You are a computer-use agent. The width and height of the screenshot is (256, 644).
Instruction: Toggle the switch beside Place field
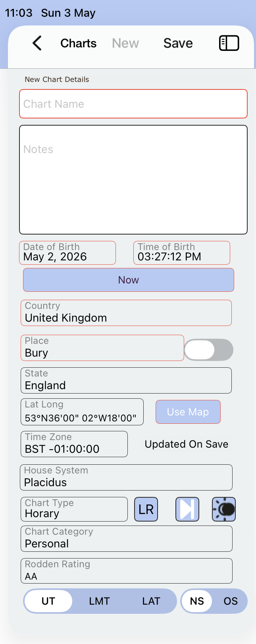point(208,350)
